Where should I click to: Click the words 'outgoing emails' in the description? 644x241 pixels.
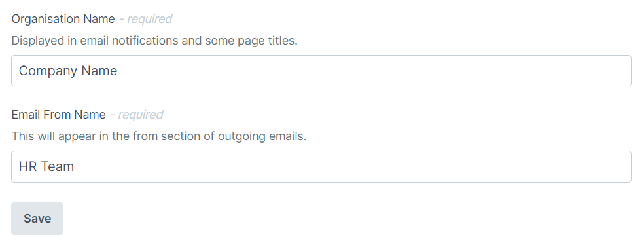262,136
